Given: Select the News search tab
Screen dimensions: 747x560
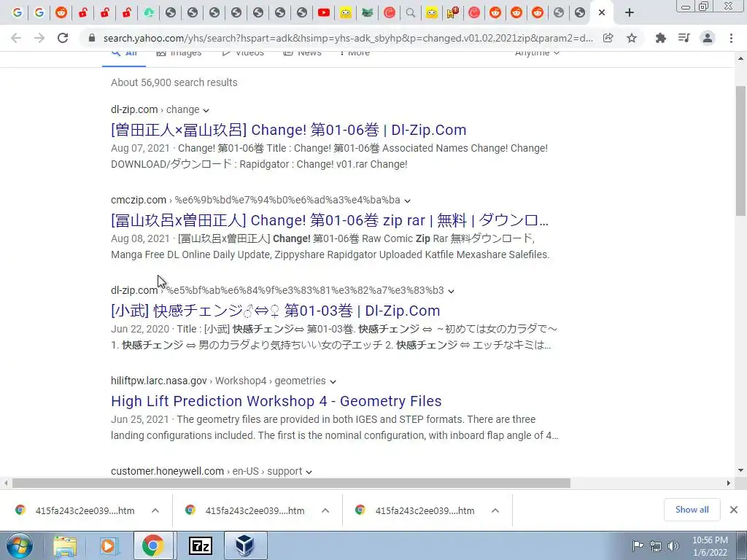Looking at the screenshot, I should tap(302, 52).
